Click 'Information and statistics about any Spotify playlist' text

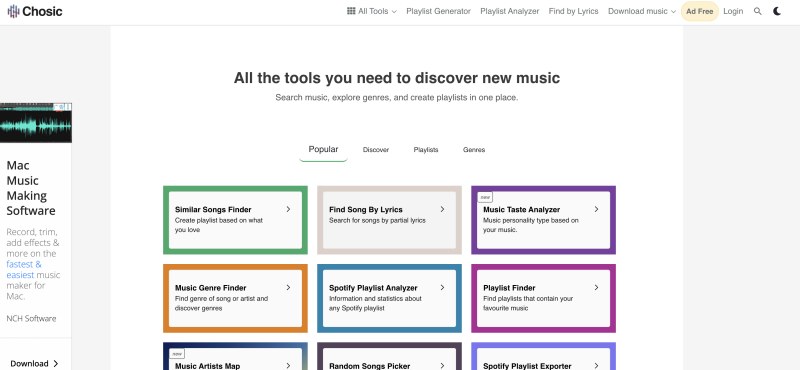(376, 303)
